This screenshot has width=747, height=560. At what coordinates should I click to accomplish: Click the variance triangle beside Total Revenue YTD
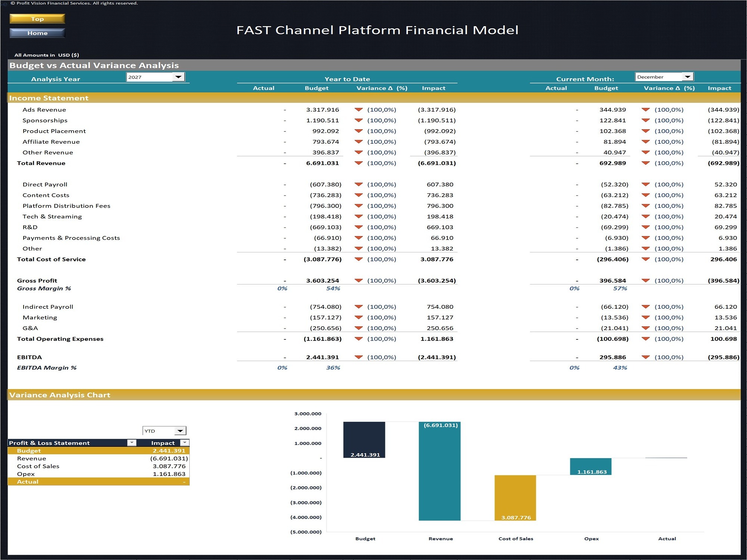(x=359, y=163)
